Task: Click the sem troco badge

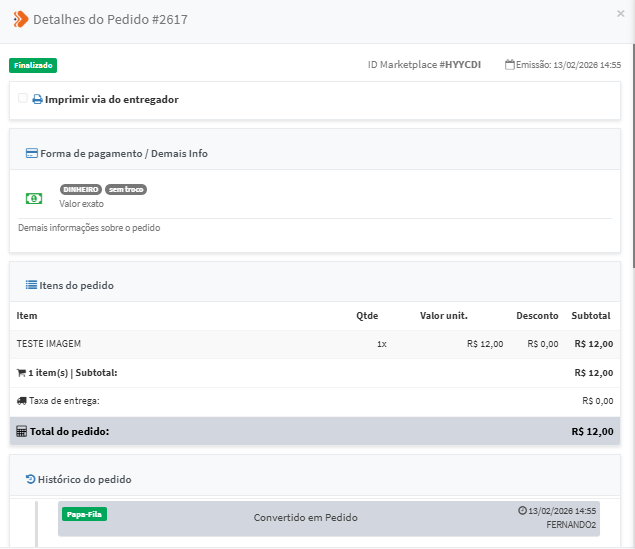Action: (126, 189)
